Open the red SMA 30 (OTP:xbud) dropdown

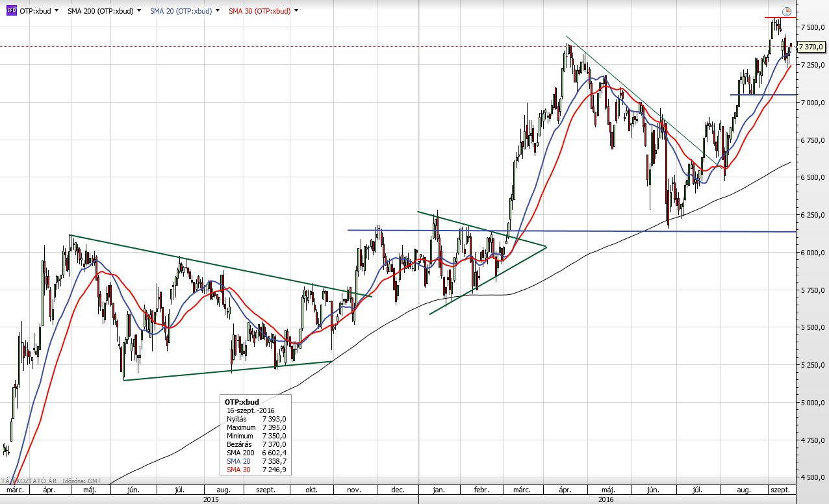[296, 11]
